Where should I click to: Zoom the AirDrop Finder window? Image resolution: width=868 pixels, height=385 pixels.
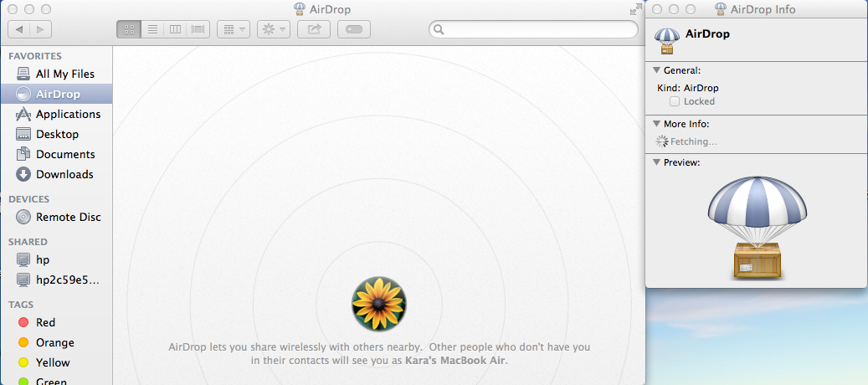(x=46, y=9)
